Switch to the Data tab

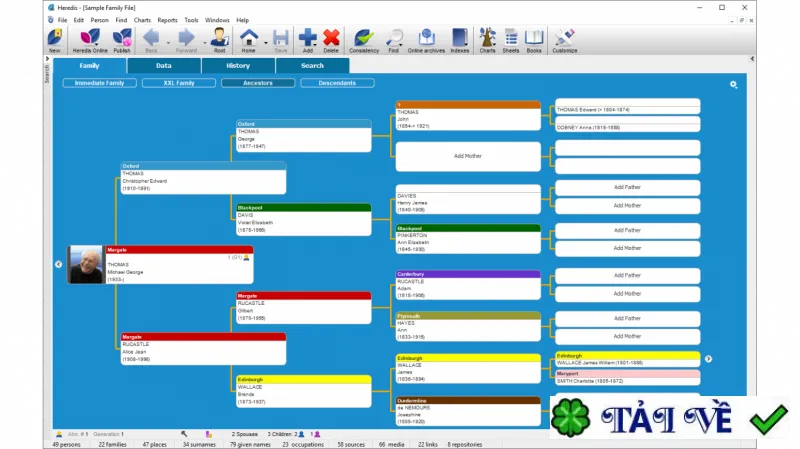[x=164, y=66]
